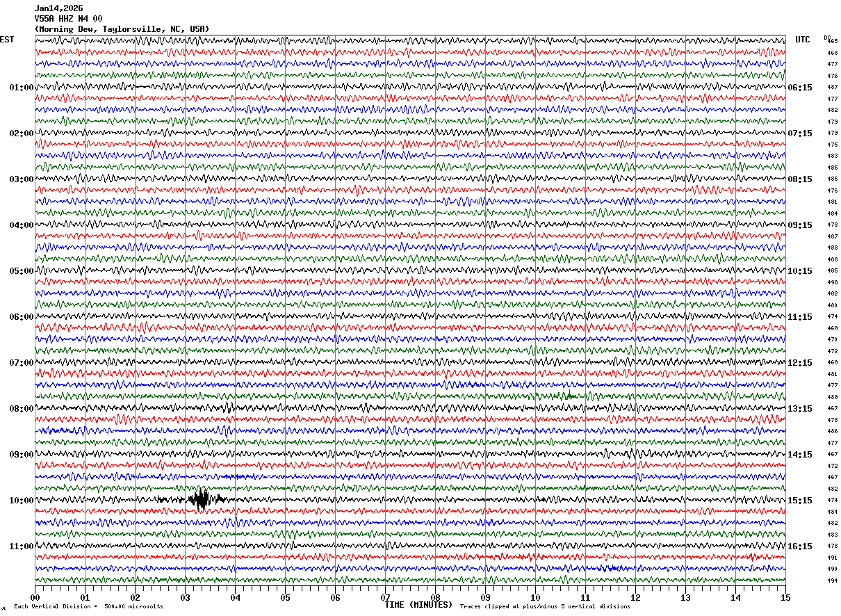Click the 06 minute tick label
Screen dimensions: 841x616
point(335,597)
